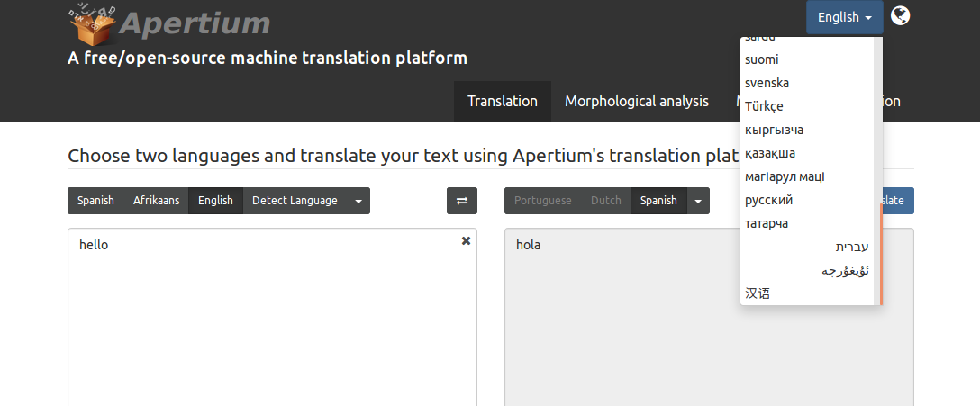Screen dimensions: 980x406
Task: Click the Translate button
Action: [898, 201]
